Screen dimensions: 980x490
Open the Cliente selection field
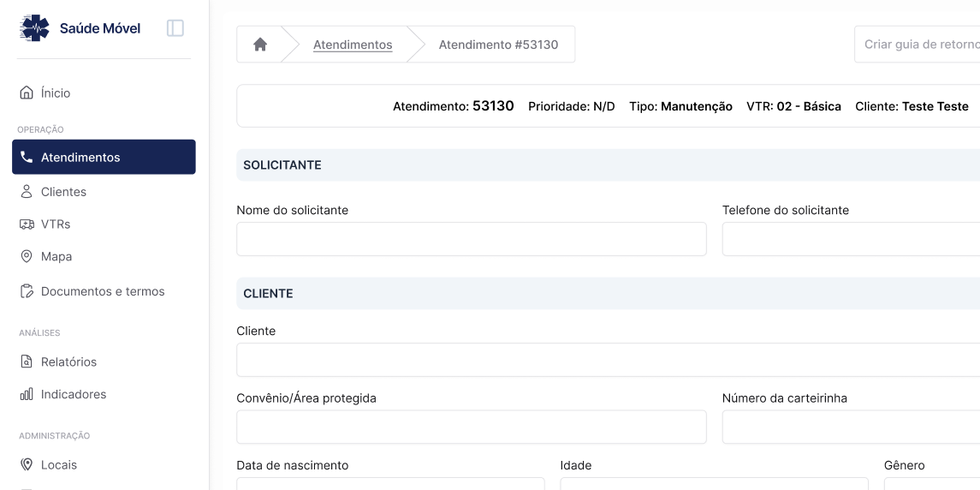tap(609, 360)
